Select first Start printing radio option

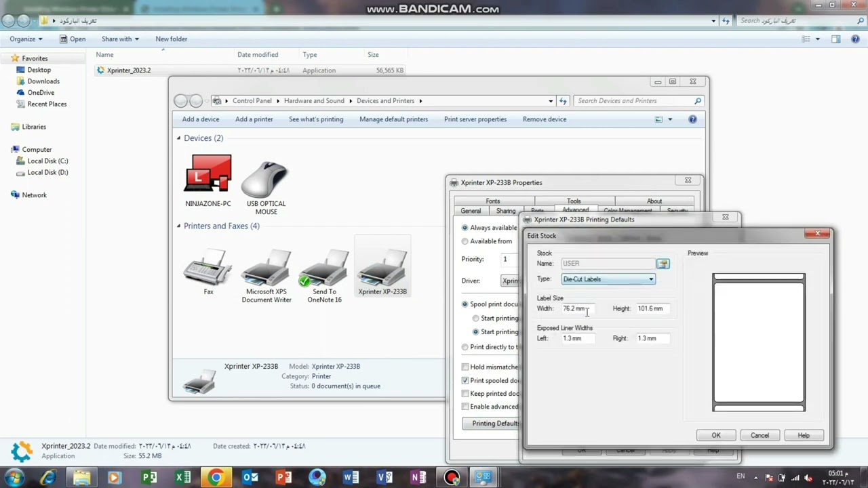pyautogui.click(x=476, y=319)
